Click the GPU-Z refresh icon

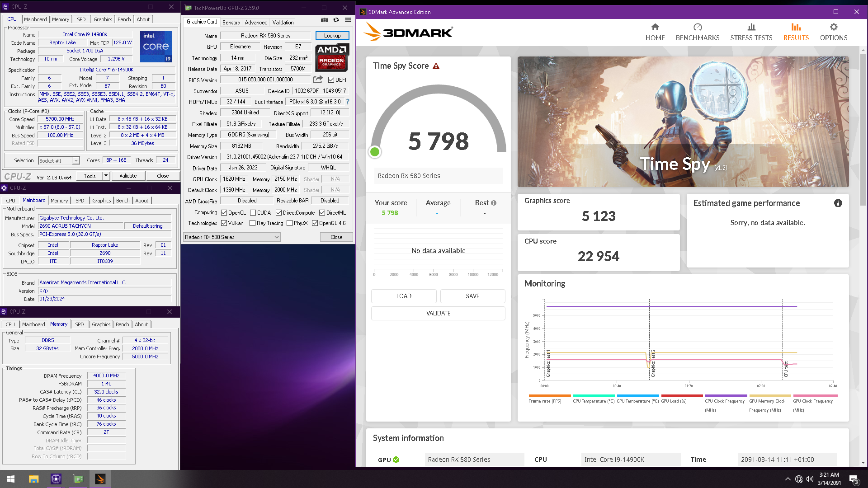click(336, 20)
